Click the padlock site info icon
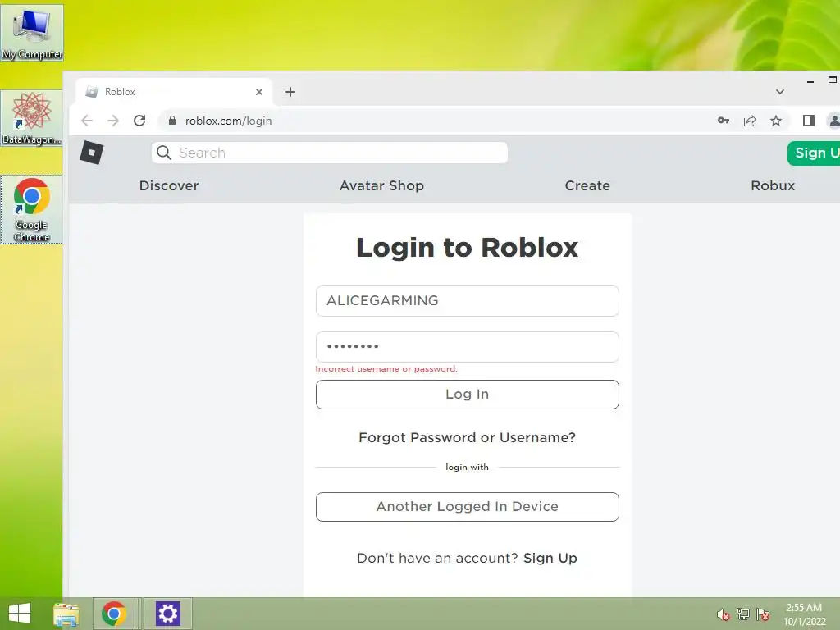This screenshot has width=840, height=630. click(172, 121)
